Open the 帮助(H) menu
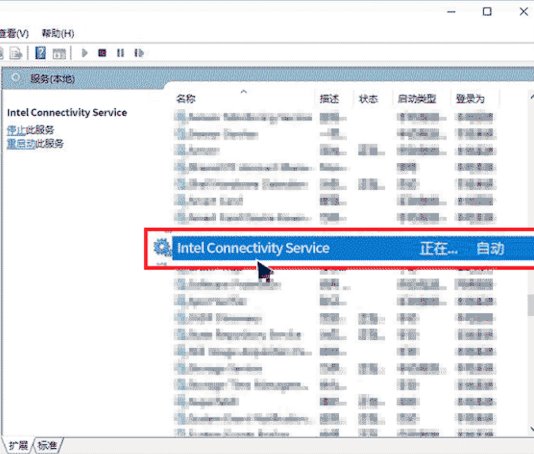Image resolution: width=534 pixels, height=454 pixels. 58,33
